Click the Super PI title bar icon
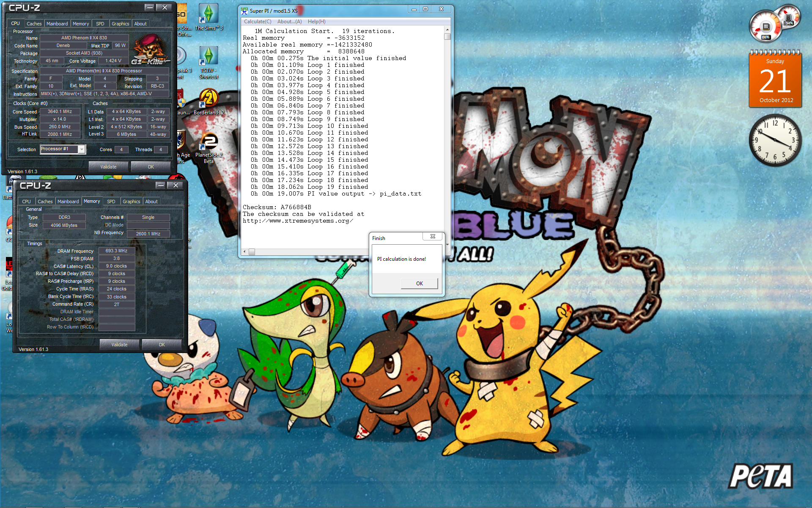This screenshot has height=508, width=812. pos(244,11)
